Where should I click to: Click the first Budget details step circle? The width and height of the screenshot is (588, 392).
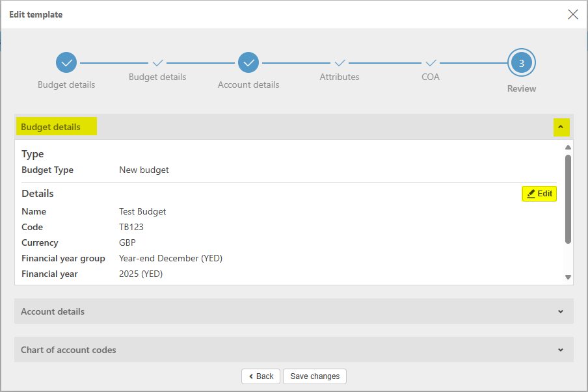66,63
